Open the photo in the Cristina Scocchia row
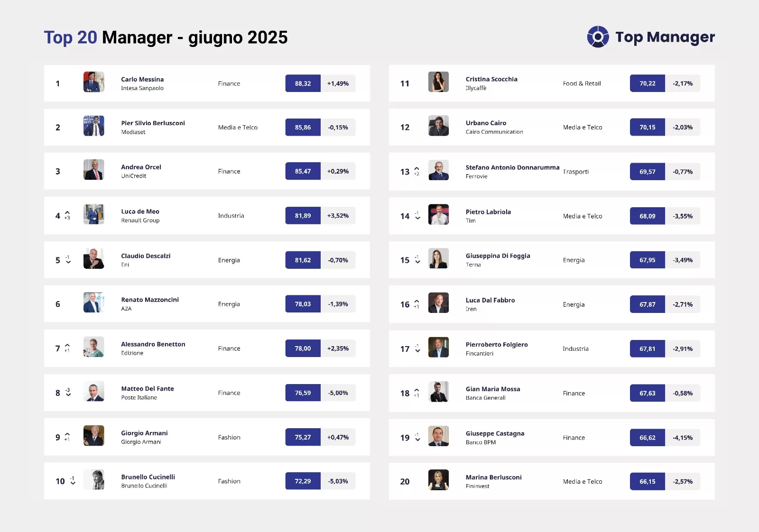Viewport: 759px width, 532px height. [x=438, y=82]
